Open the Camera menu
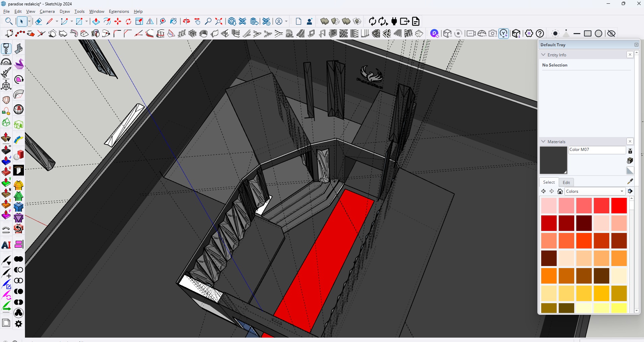 click(47, 11)
